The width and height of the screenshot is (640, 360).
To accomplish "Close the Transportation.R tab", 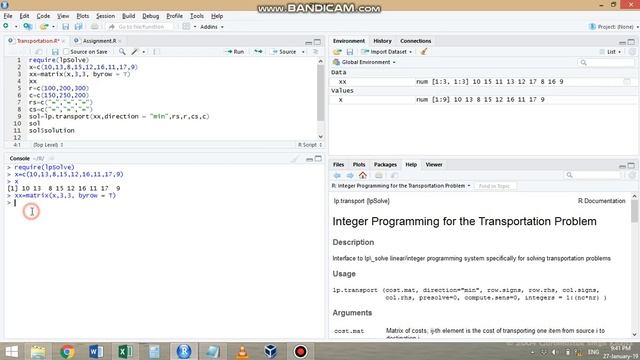I will click(63, 41).
